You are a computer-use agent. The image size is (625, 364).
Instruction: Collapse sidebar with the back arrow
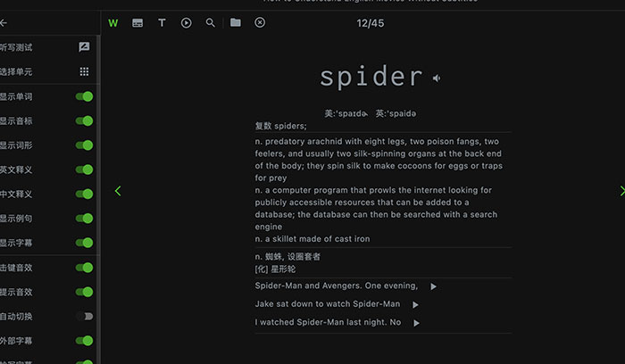coord(4,23)
